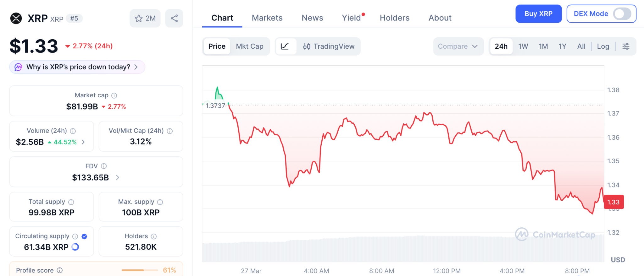Viewport: 644px width, 276px height.
Task: Switch to TradingView candlestick view
Action: point(329,46)
